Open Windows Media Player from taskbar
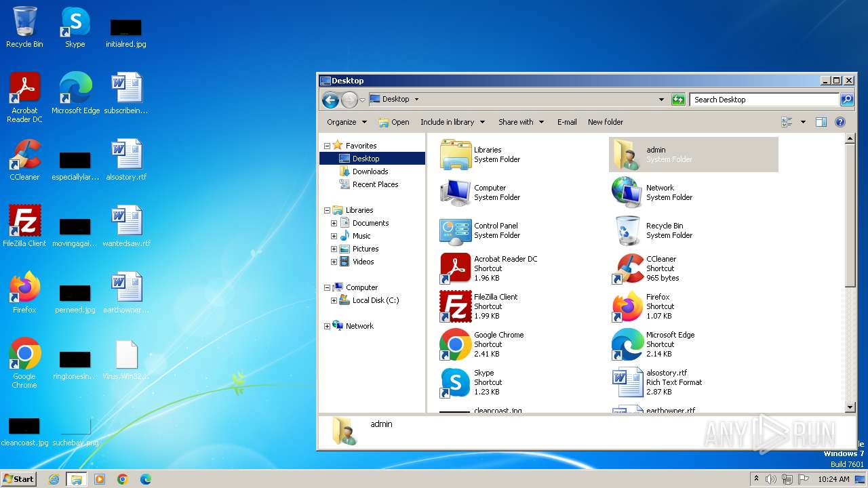Viewport: 868px width, 488px height. pyautogui.click(x=100, y=479)
